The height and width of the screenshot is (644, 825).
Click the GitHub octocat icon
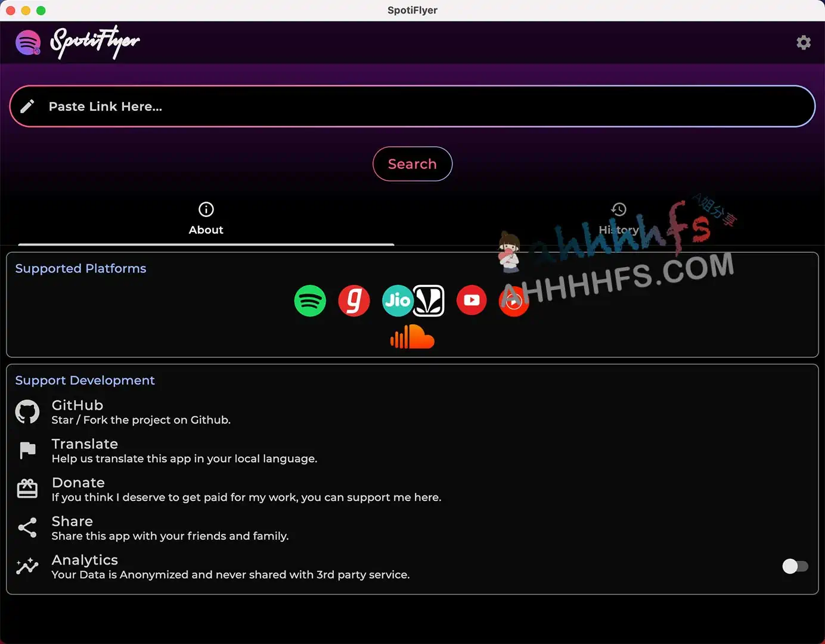27,411
